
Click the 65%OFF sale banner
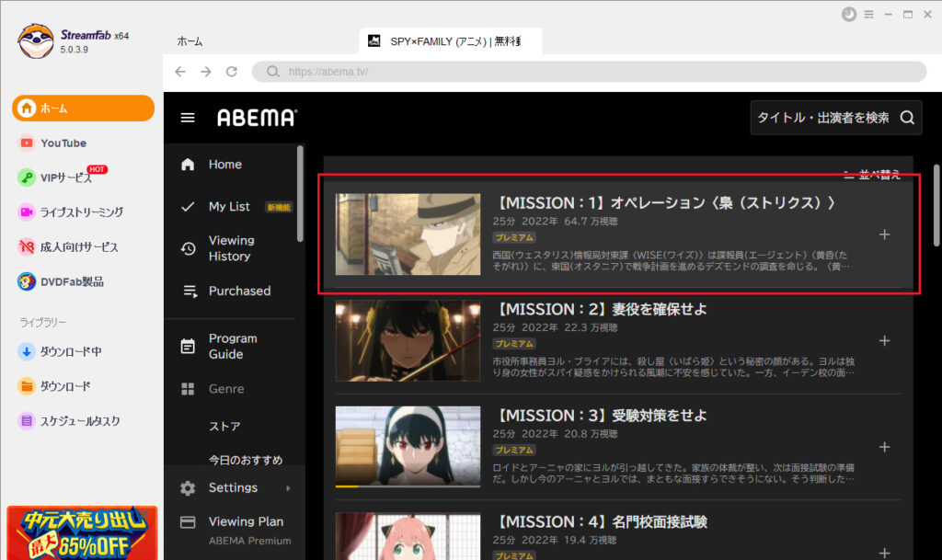[82, 533]
